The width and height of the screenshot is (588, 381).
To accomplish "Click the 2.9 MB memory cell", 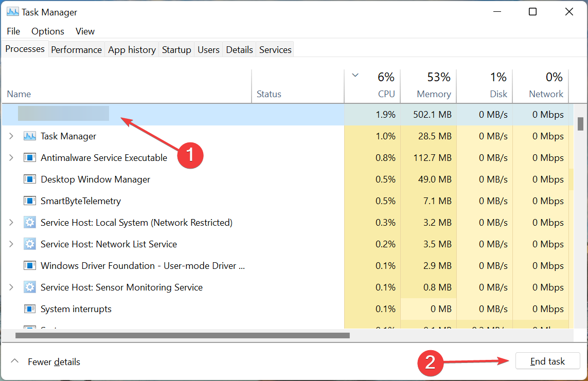I will click(x=428, y=266).
